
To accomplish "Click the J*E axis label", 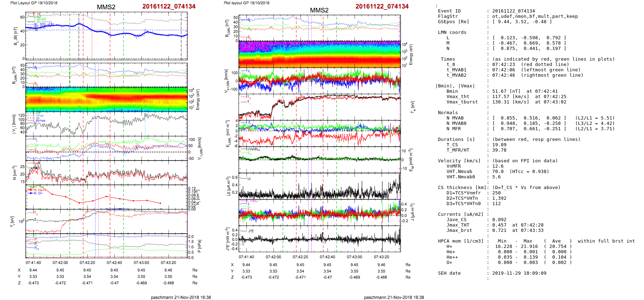I will coord(227,239).
